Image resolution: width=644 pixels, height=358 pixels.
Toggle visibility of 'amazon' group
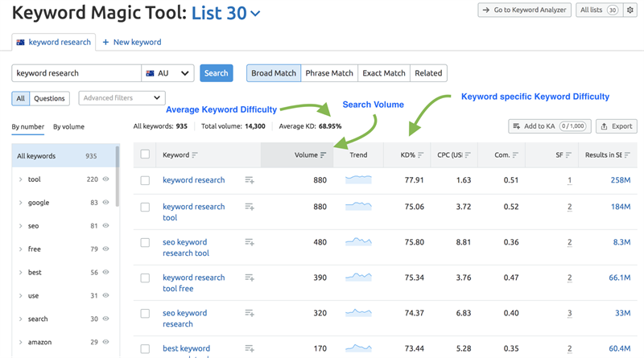coord(105,342)
